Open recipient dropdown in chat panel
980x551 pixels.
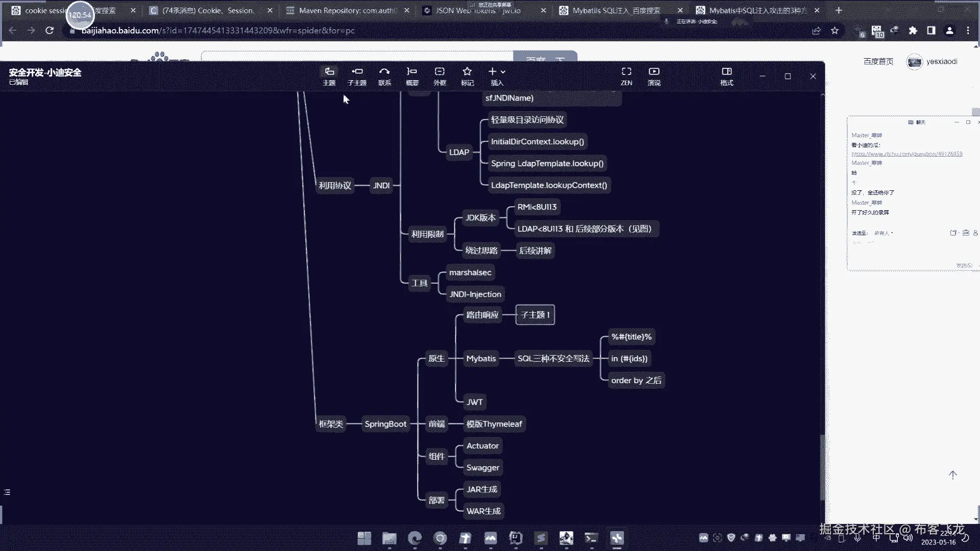pos(884,233)
